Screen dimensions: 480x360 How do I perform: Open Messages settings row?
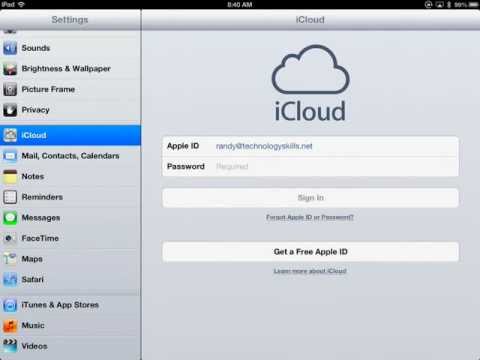click(x=70, y=218)
